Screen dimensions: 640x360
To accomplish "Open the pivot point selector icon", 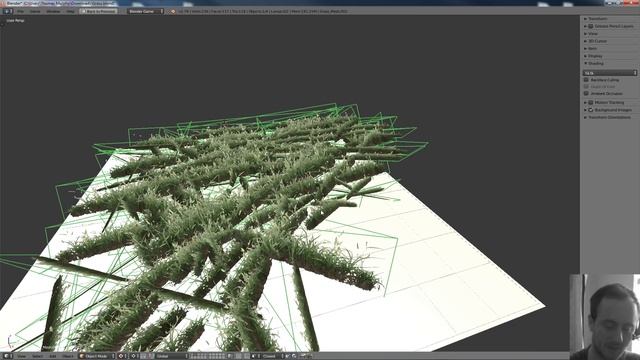I will (135, 356).
